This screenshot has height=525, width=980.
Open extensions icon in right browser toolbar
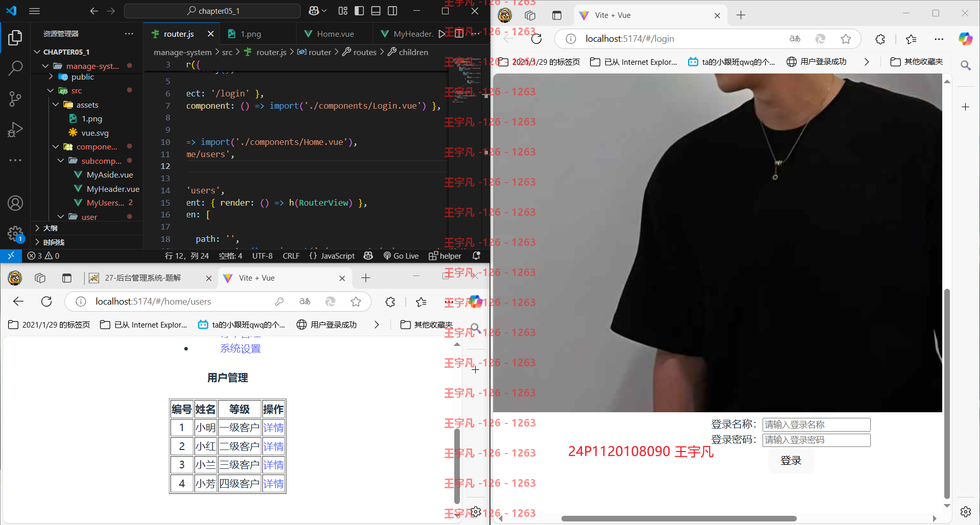click(880, 39)
